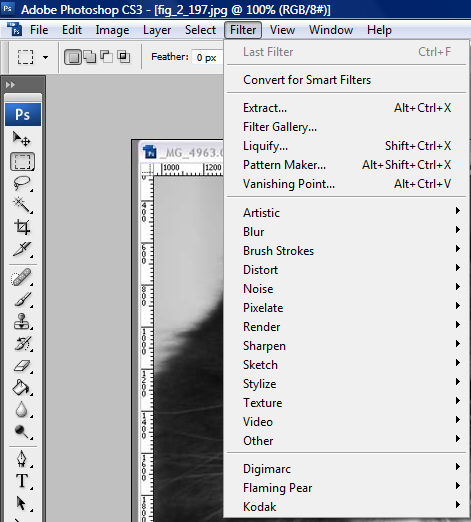Expand the Texture filter submenu
Screen dimensions: 471x522
point(346,403)
